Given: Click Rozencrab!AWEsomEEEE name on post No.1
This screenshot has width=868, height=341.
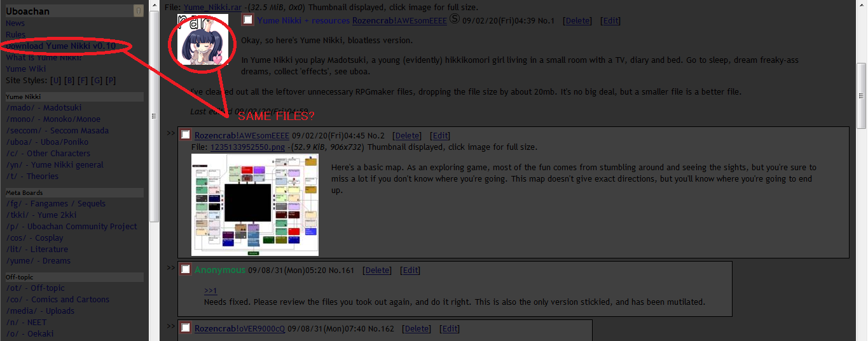Looking at the screenshot, I should [x=399, y=21].
